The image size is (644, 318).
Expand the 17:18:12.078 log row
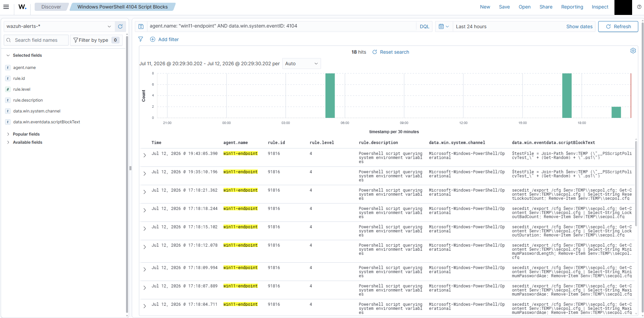tap(145, 247)
